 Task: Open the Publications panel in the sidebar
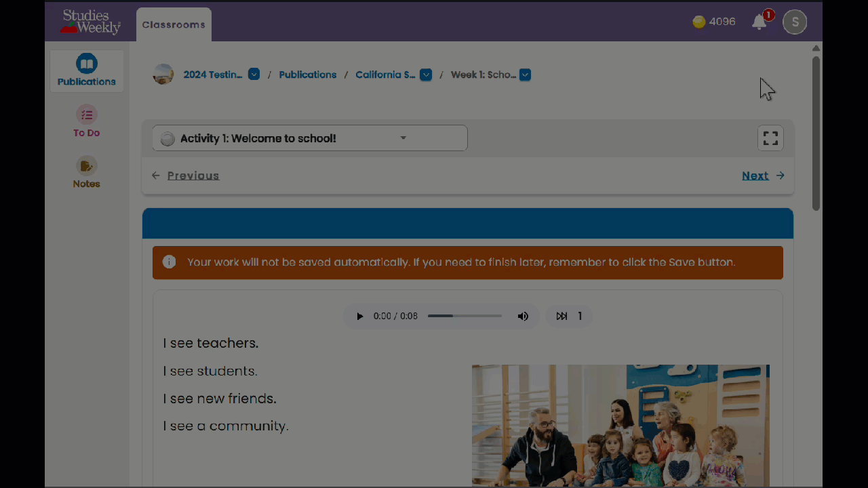[x=86, y=70]
